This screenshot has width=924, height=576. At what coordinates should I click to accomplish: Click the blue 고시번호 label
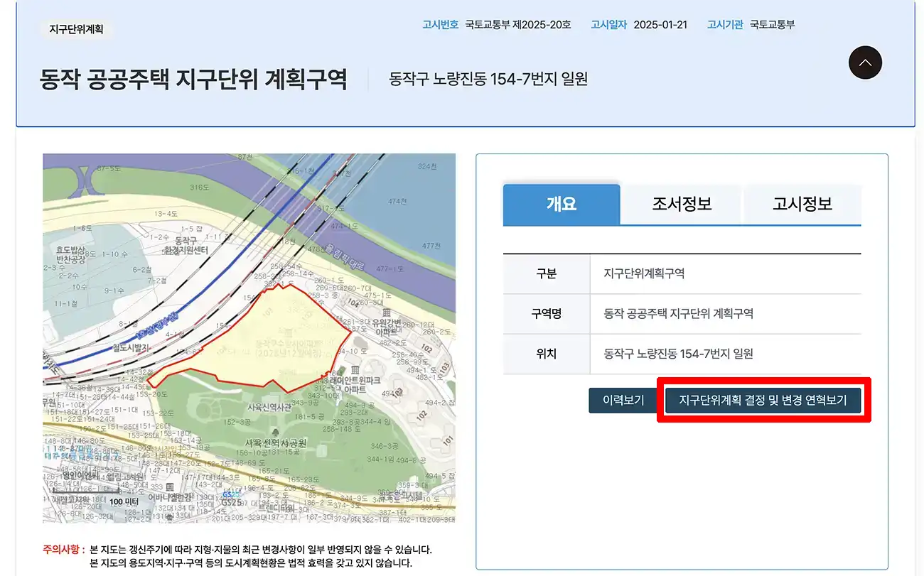[x=440, y=23]
